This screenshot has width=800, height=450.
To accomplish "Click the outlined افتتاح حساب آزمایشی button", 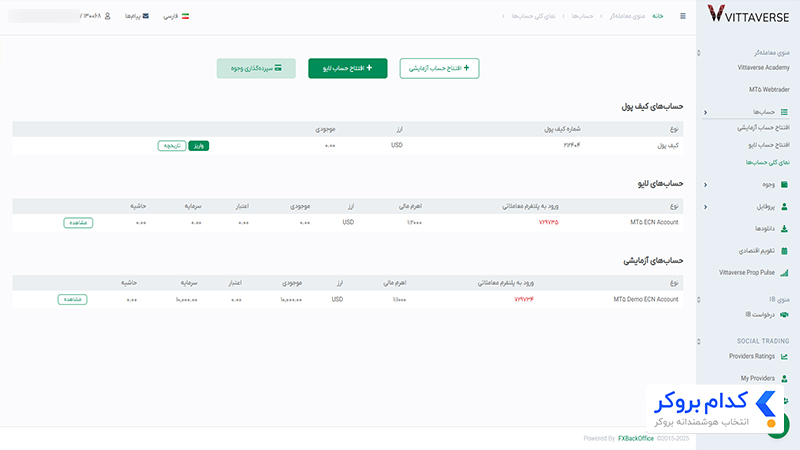I will tap(439, 68).
